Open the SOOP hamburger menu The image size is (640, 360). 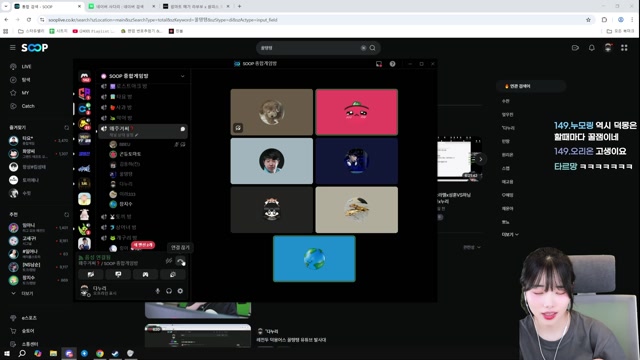click(13, 48)
